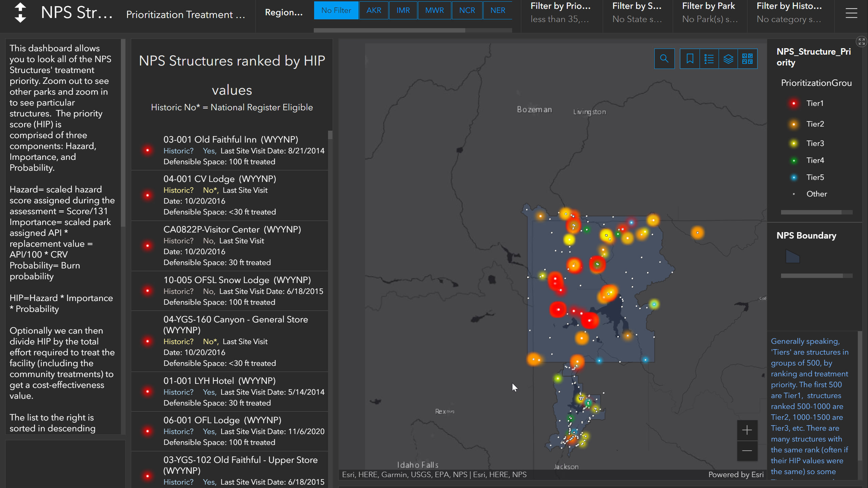Open map bookmarks

click(x=689, y=59)
